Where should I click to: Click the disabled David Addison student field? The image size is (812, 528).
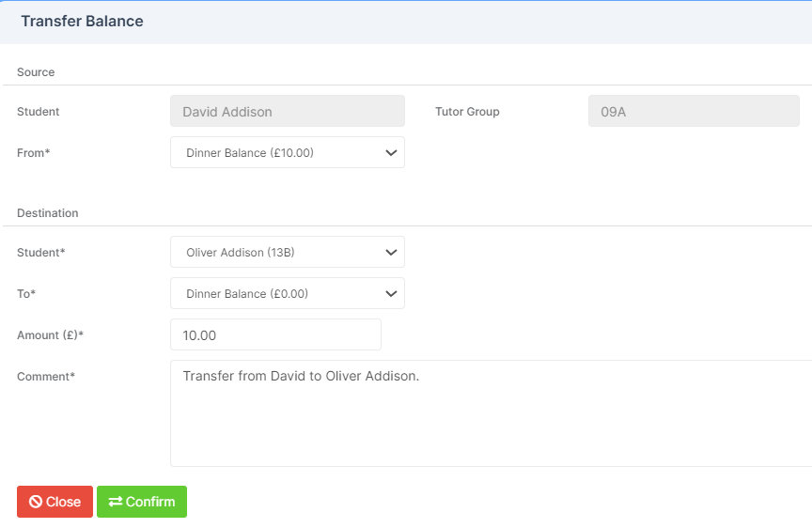288,111
